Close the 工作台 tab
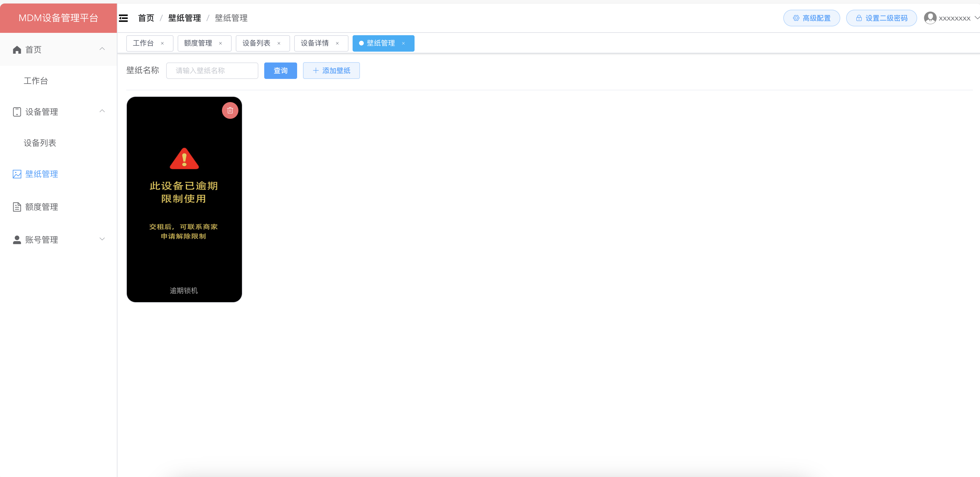980x477 pixels. click(x=162, y=43)
